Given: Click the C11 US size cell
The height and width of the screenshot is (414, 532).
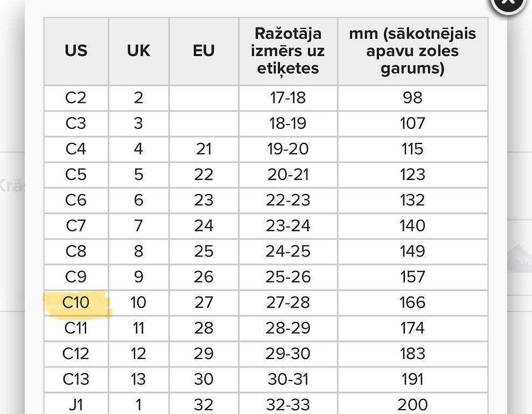Looking at the screenshot, I should 76,328.
